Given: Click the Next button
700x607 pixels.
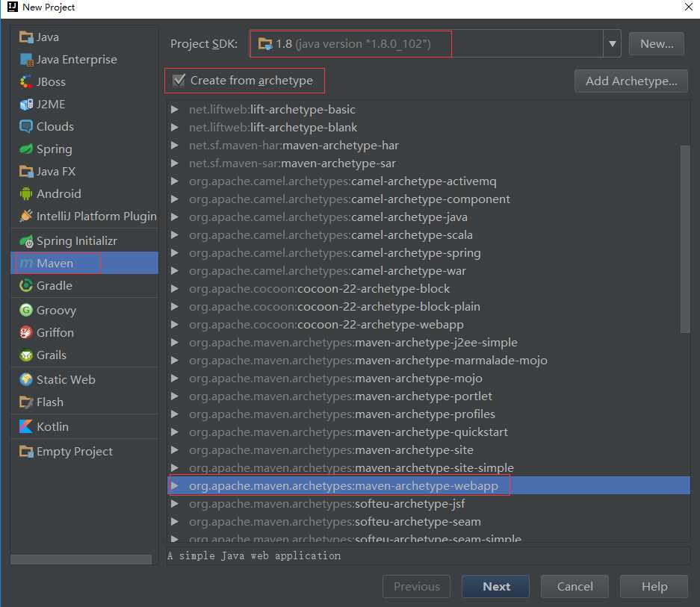Looking at the screenshot, I should 495,587.
